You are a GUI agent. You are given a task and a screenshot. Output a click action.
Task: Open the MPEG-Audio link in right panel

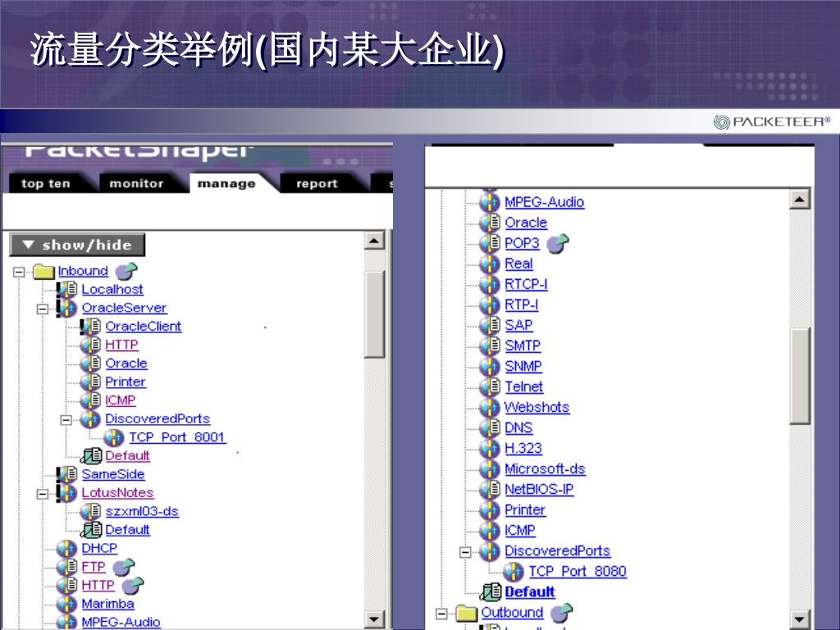tap(545, 202)
